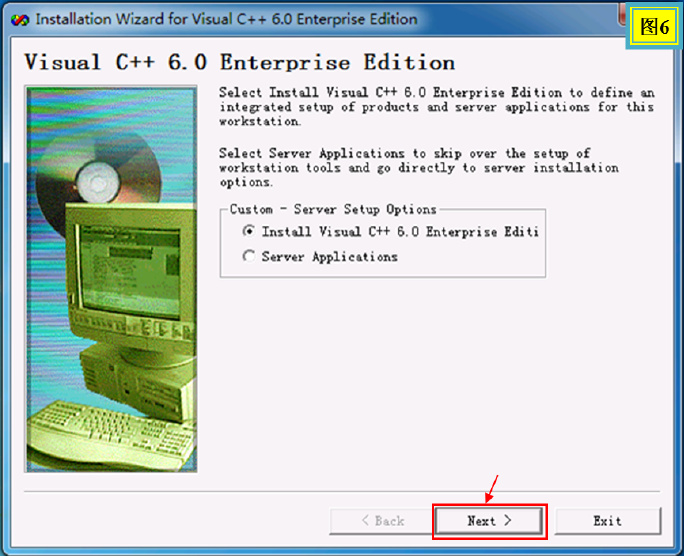This screenshot has height=556, width=690.
Task: Click paragraph starting Select Install Visual C++
Action: click(x=437, y=107)
